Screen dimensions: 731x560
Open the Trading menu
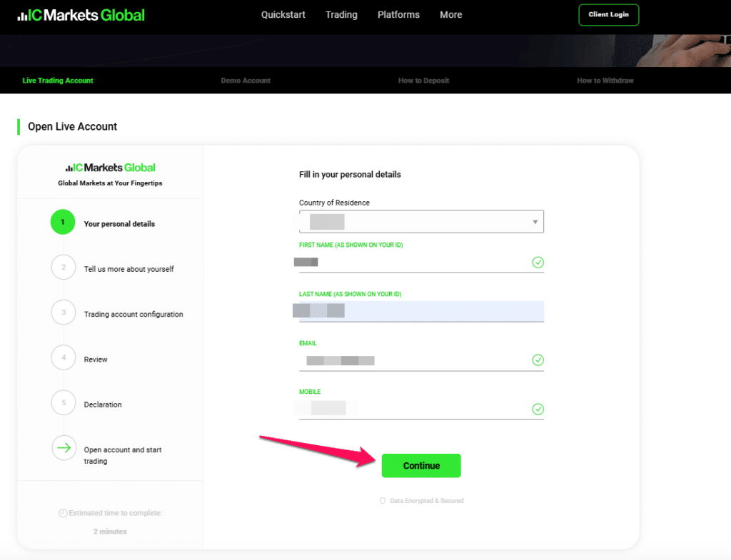pyautogui.click(x=341, y=15)
